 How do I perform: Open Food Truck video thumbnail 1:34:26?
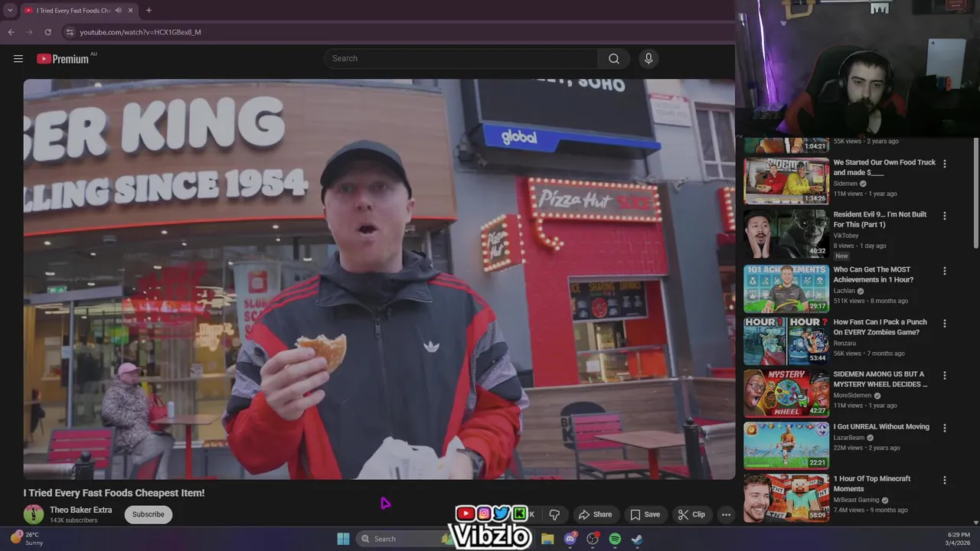786,181
